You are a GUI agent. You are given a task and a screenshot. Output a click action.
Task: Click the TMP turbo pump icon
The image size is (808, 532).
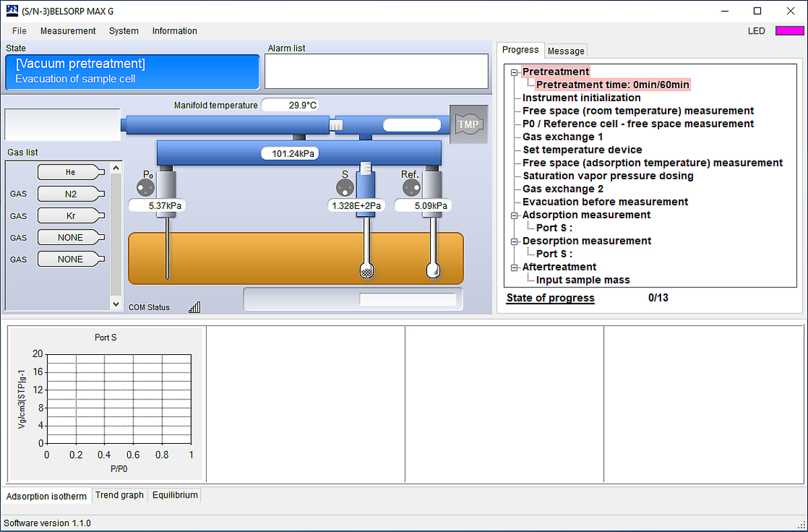coord(467,124)
